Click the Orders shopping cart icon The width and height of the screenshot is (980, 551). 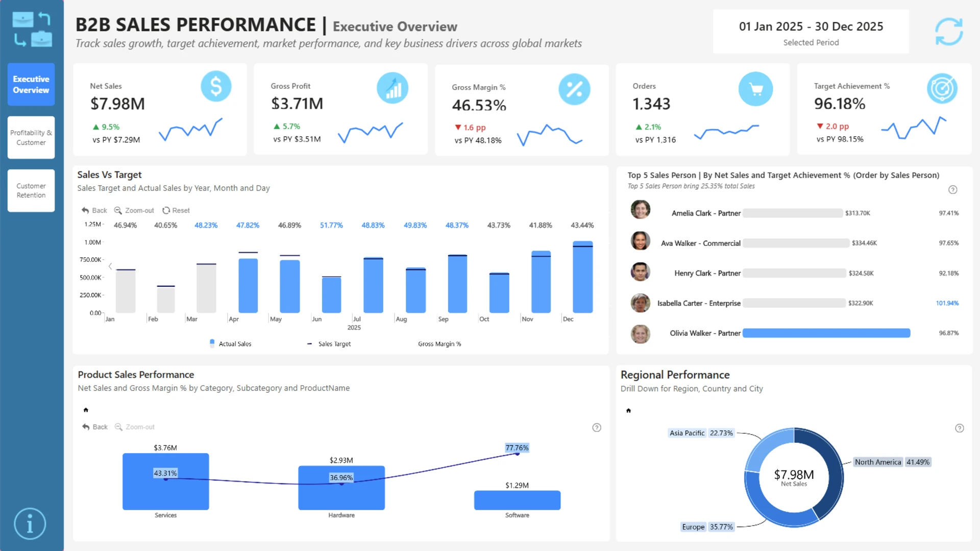coord(755,89)
